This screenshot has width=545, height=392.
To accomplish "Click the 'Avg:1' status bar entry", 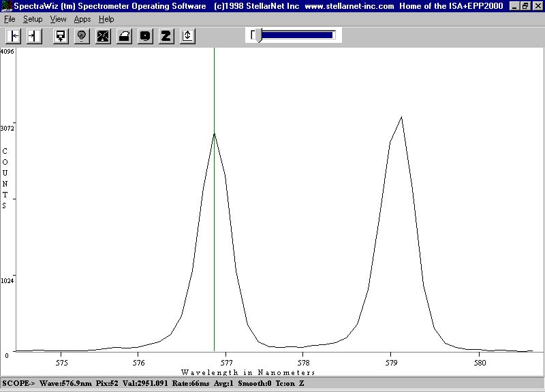I will click(x=224, y=384).
